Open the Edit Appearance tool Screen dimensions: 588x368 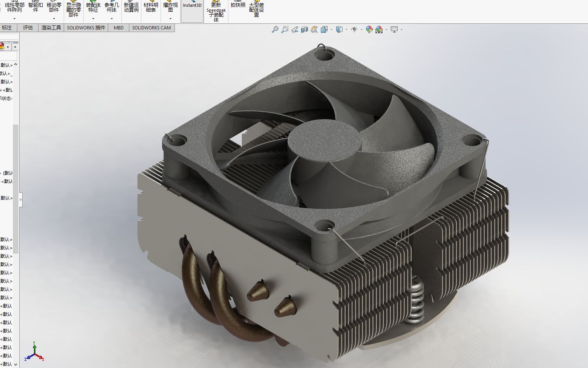pos(370,29)
